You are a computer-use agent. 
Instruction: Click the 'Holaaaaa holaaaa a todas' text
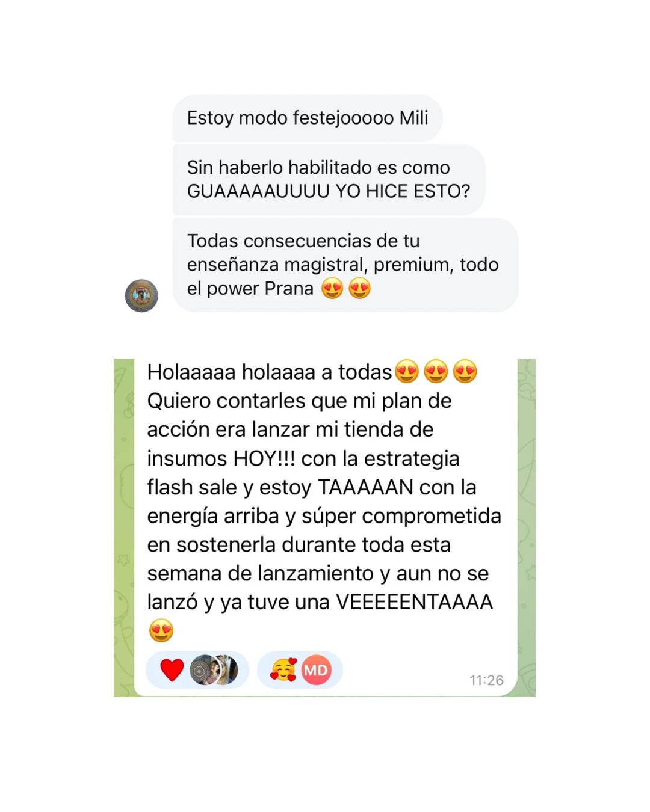click(x=270, y=372)
